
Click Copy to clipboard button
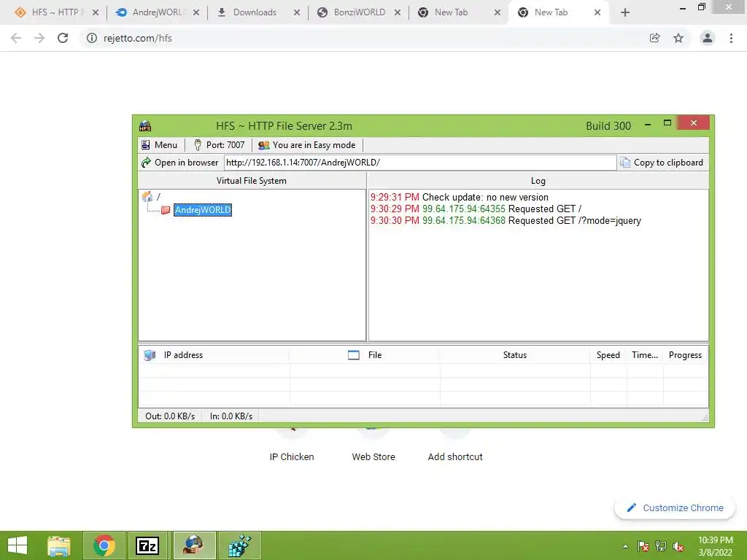662,163
